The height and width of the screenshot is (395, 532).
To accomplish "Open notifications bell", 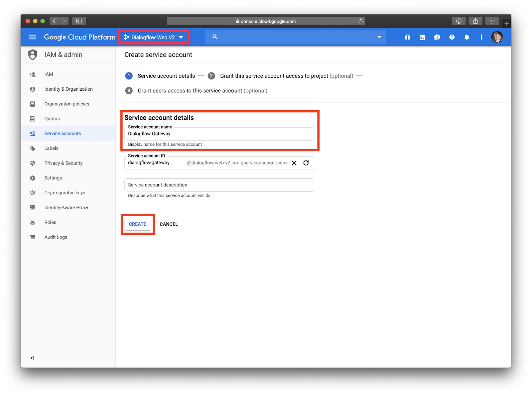I will click(467, 37).
